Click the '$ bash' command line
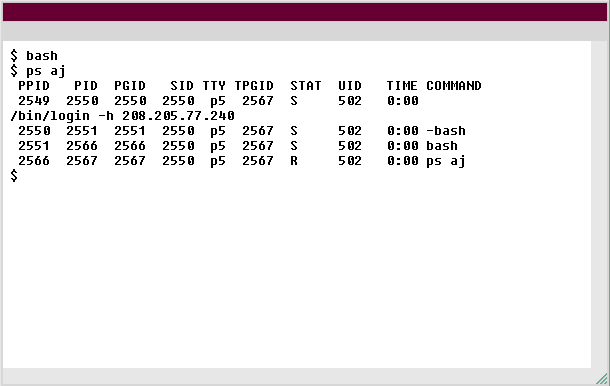The height and width of the screenshot is (386, 610). pos(34,56)
